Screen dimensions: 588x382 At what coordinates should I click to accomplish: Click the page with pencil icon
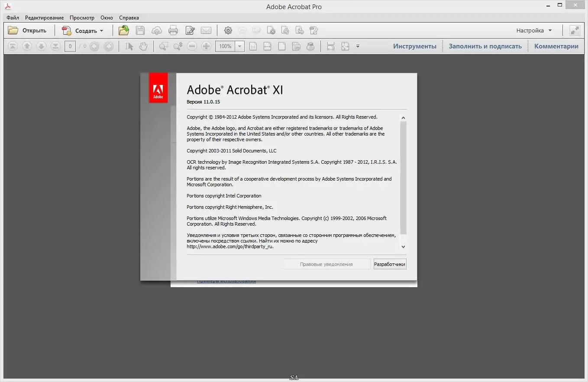pyautogui.click(x=314, y=30)
